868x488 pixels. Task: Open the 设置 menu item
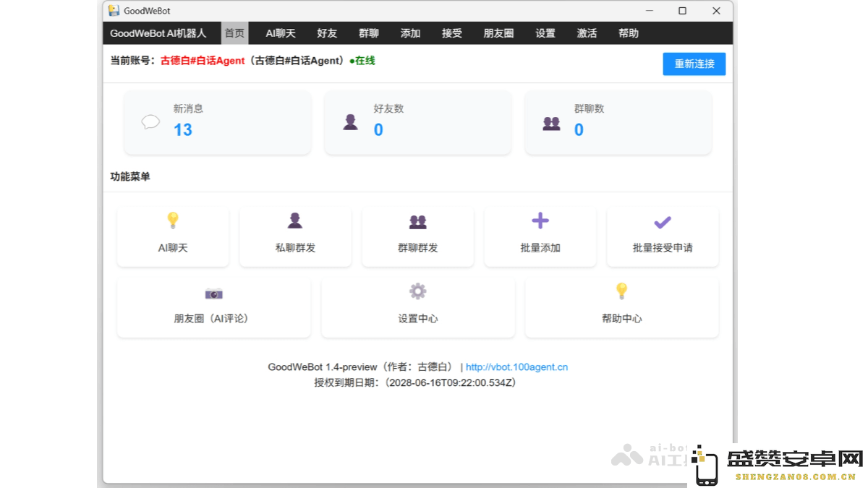[x=545, y=33]
